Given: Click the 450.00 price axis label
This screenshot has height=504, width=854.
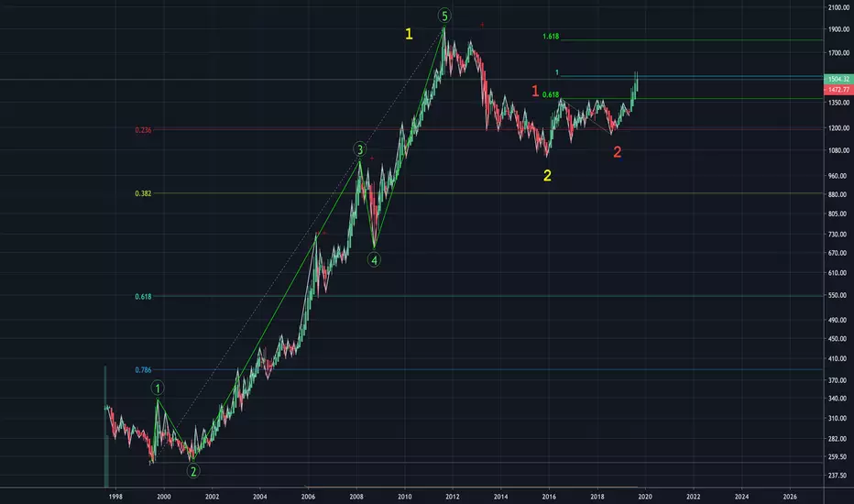Looking at the screenshot, I should (838, 339).
